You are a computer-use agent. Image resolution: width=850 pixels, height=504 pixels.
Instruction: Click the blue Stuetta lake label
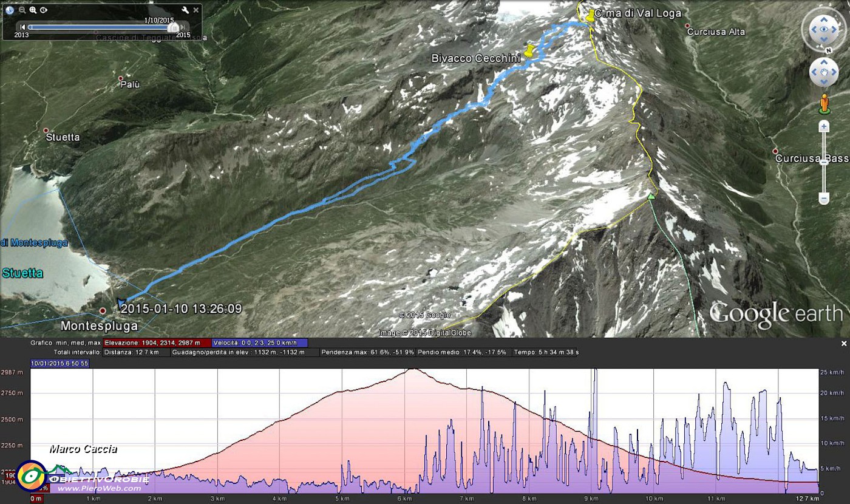click(x=22, y=273)
